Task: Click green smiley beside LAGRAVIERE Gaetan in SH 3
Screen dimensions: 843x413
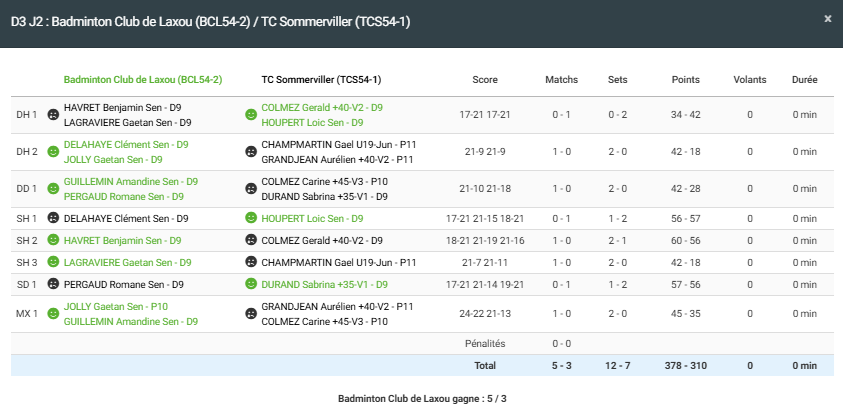Action: pyautogui.click(x=53, y=262)
